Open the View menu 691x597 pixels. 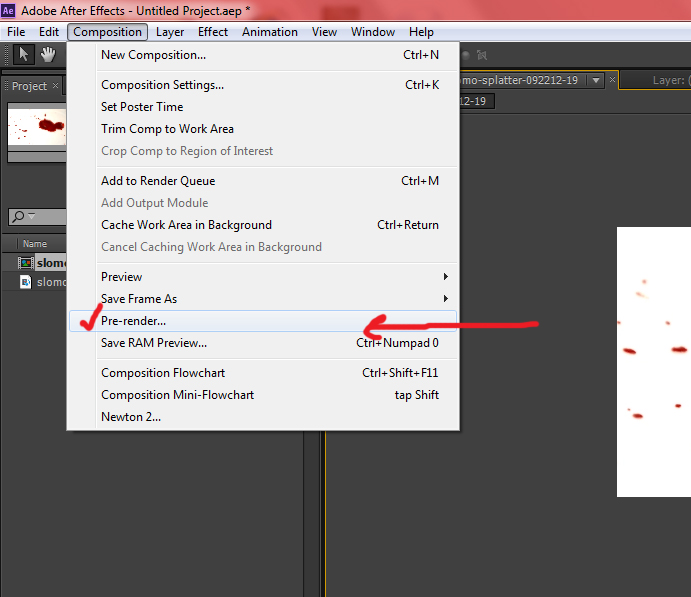(x=324, y=32)
